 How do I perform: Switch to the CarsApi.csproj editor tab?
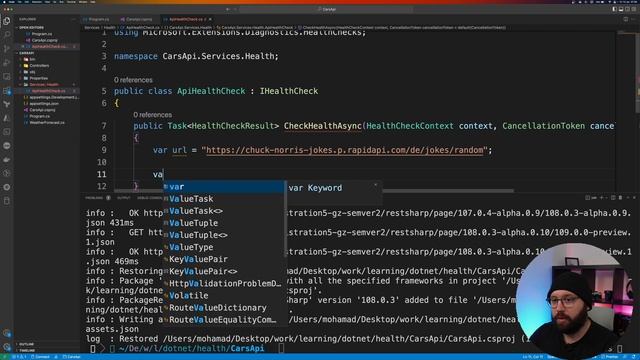pos(138,19)
